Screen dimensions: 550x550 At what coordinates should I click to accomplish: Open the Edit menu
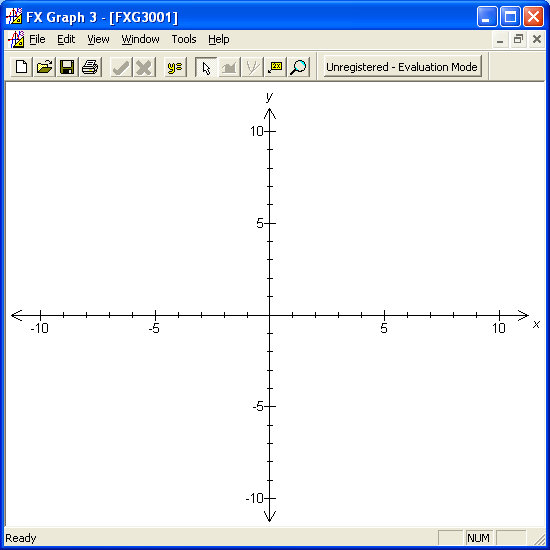66,39
